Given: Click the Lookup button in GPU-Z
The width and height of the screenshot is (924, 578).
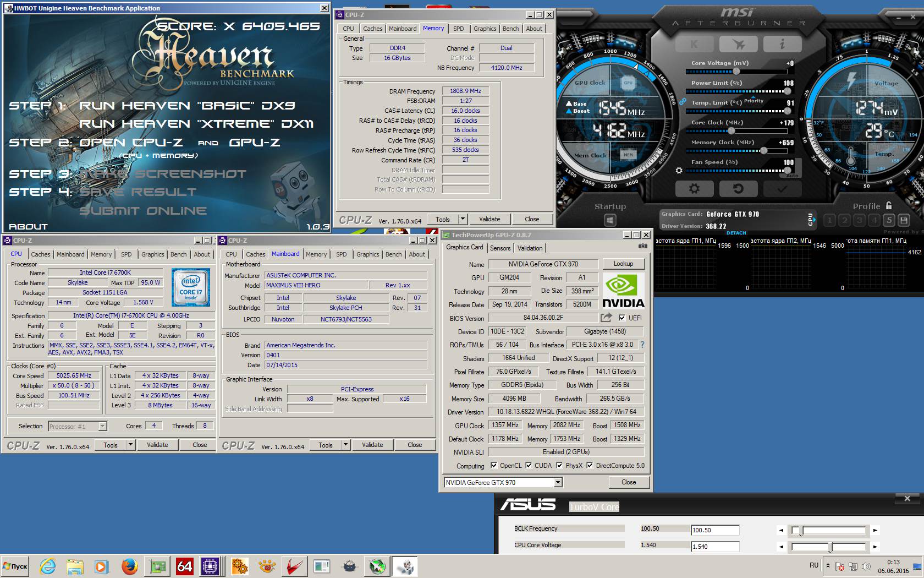Looking at the screenshot, I should tap(623, 264).
